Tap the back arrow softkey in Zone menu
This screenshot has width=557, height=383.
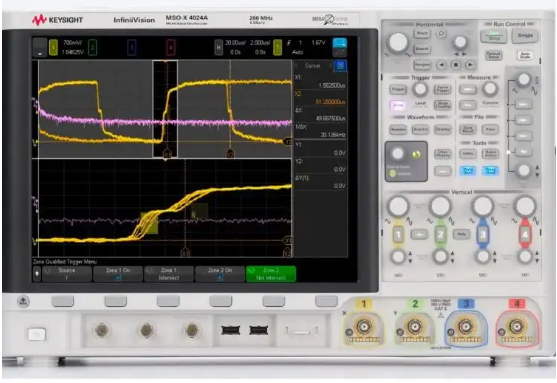click(37, 274)
